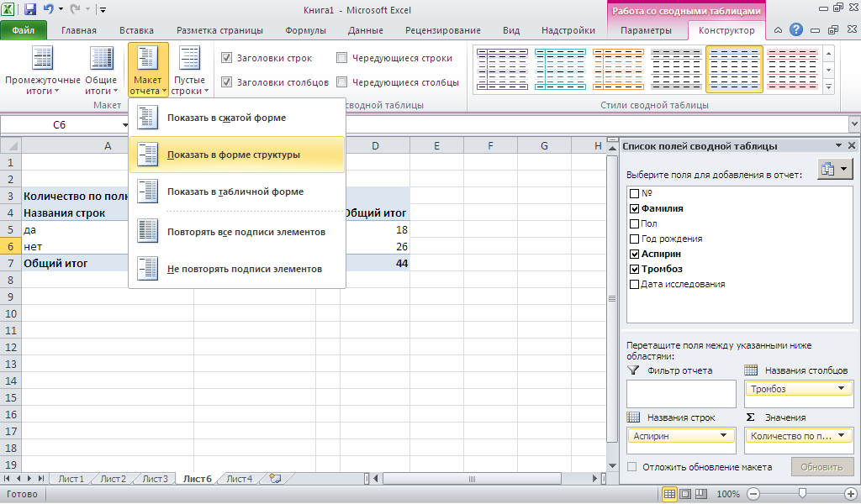Viewport: 861px width, 504px height.
Task: Enable the Чередующиеся столбцы checkbox
Action: (x=341, y=82)
